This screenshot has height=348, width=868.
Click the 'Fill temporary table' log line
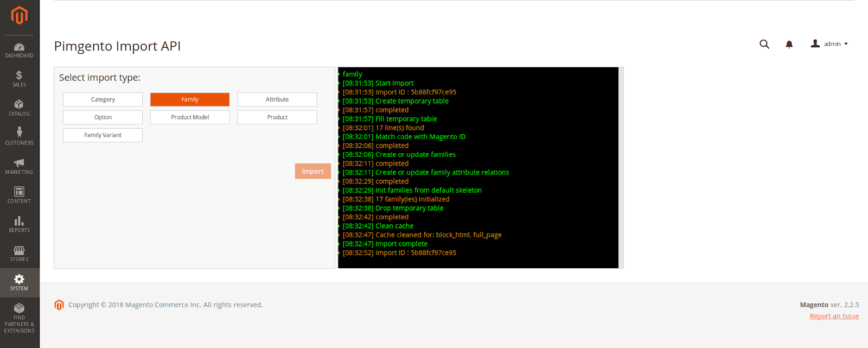pyautogui.click(x=390, y=119)
